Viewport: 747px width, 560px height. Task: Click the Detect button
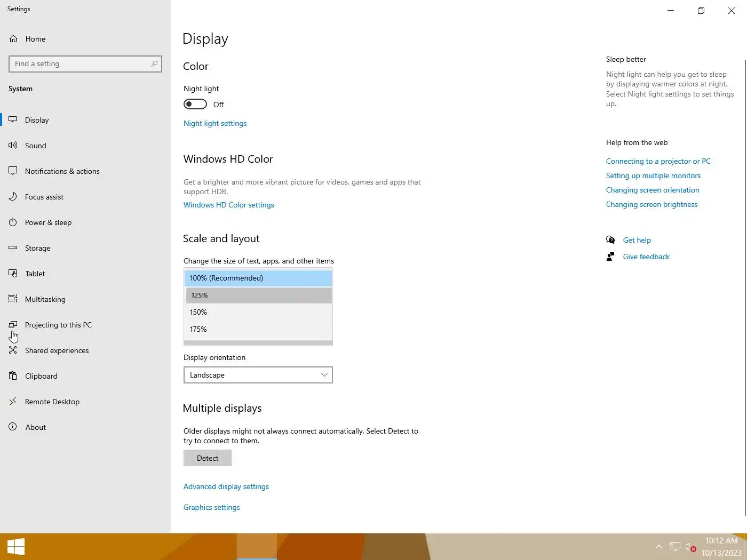pos(208,458)
